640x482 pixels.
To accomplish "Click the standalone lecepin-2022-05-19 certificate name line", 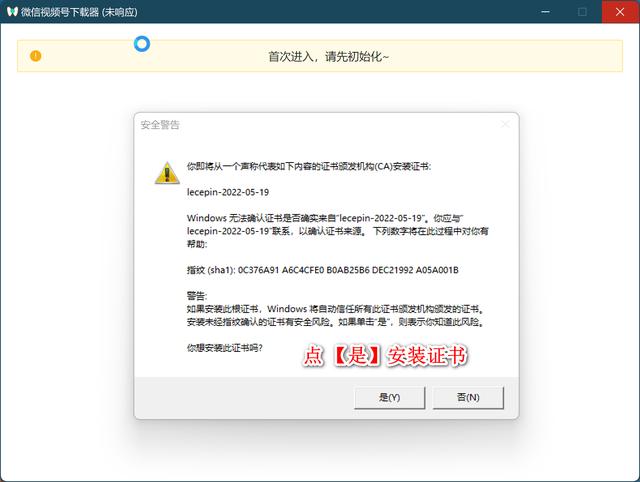I will [227, 190].
